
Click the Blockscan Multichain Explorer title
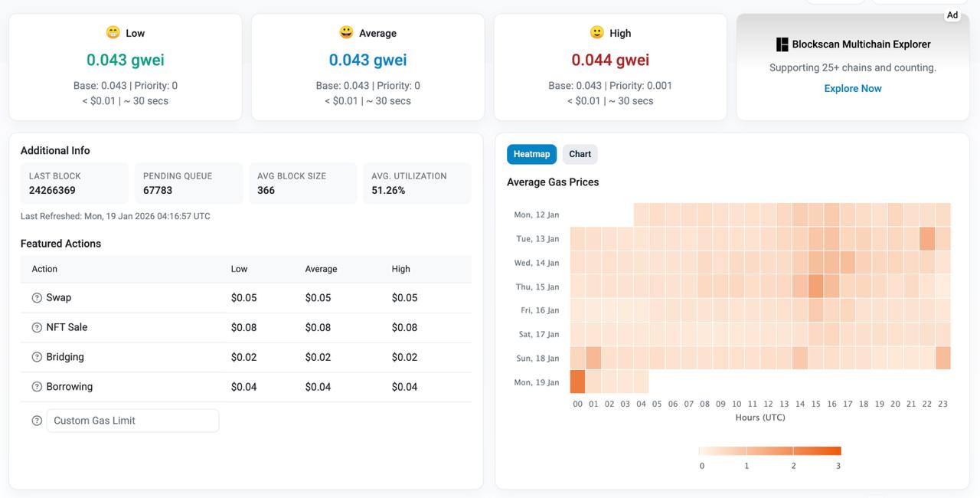pyautogui.click(x=861, y=44)
